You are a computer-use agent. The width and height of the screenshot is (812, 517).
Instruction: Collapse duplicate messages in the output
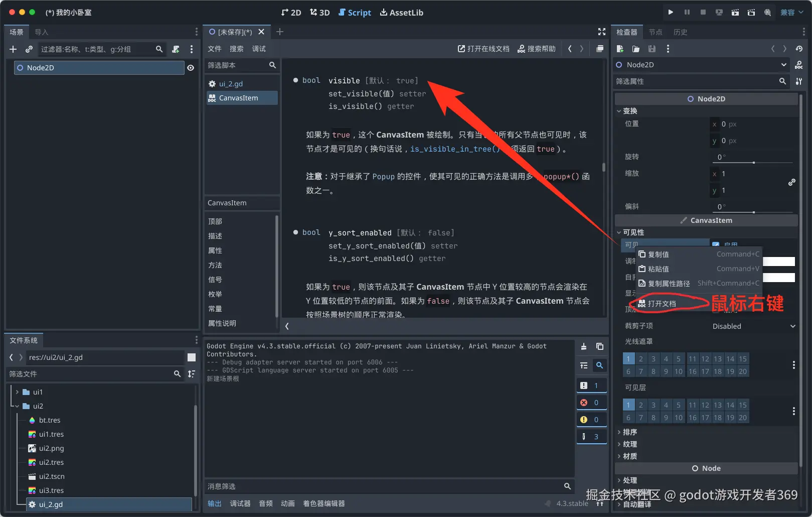(x=584, y=365)
